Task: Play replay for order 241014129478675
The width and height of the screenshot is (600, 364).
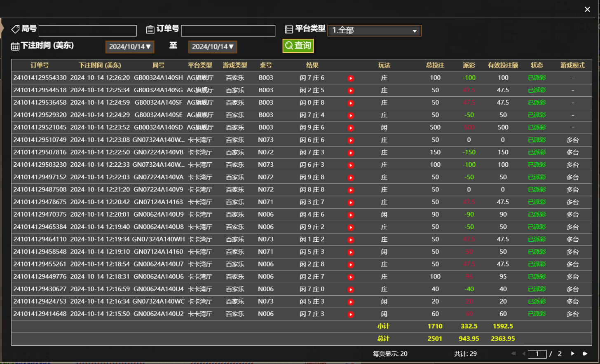Action: 351,203
